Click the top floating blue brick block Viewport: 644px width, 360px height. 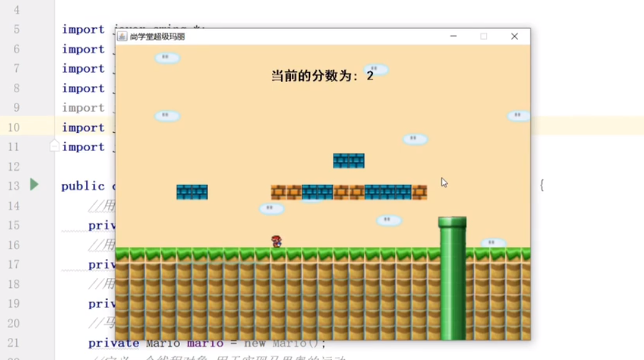(349, 161)
